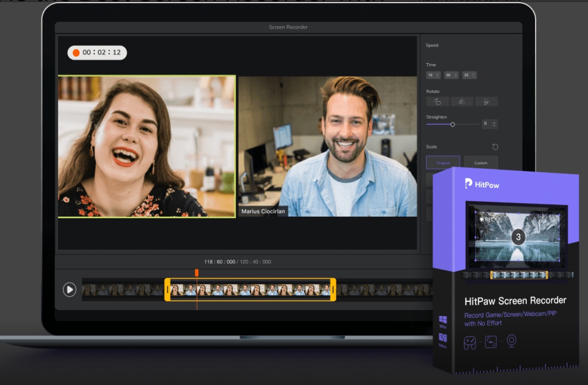This screenshot has width=588, height=385.
Task: Click the flip horizontal icon
Action: pos(462,102)
